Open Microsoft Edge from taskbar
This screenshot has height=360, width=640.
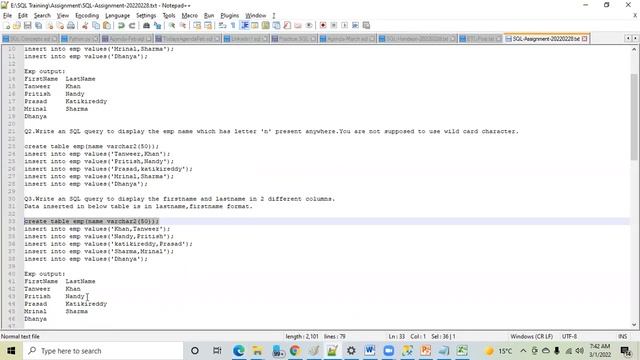(239, 351)
